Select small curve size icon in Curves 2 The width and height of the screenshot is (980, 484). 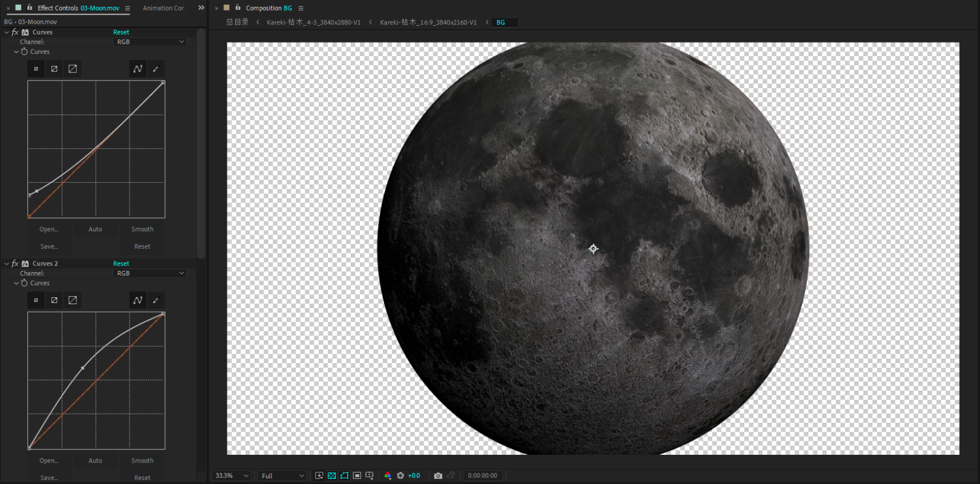pos(36,300)
